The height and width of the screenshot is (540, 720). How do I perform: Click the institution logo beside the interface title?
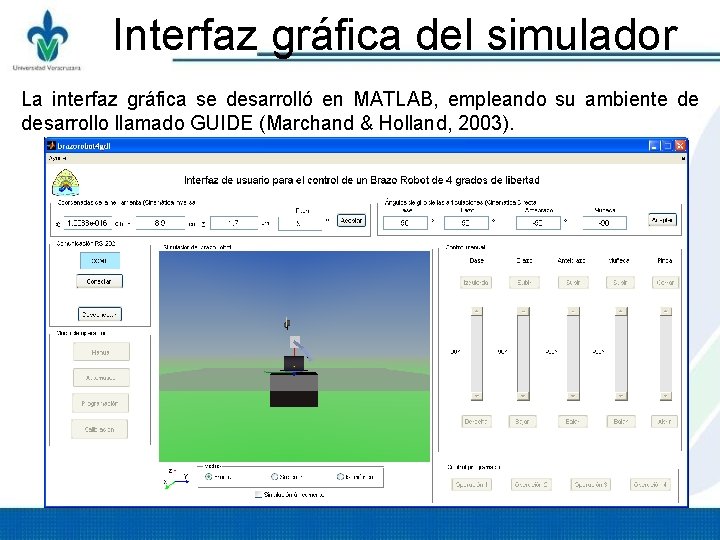pyautogui.click(x=66, y=182)
